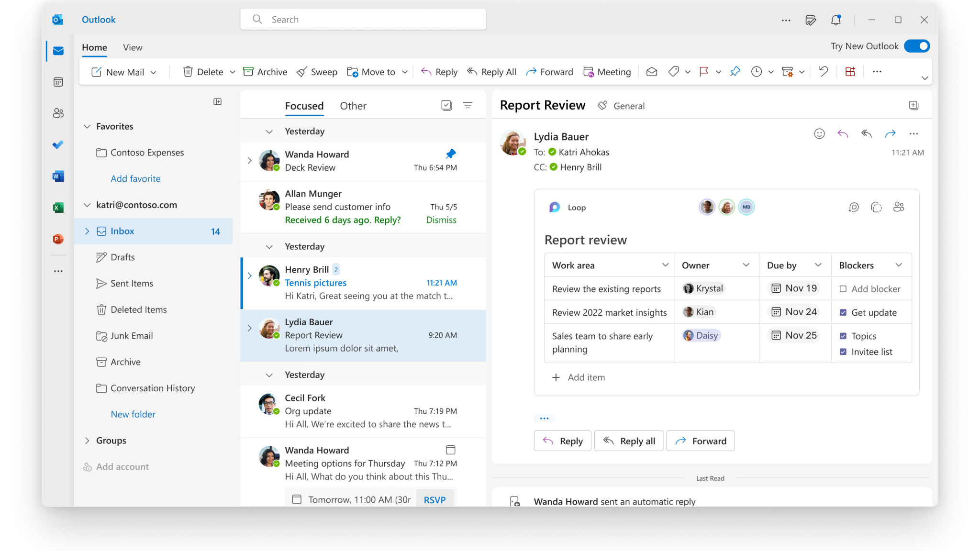The height and width of the screenshot is (551, 980).
Task: Expand the Groups section
Action: tap(87, 441)
